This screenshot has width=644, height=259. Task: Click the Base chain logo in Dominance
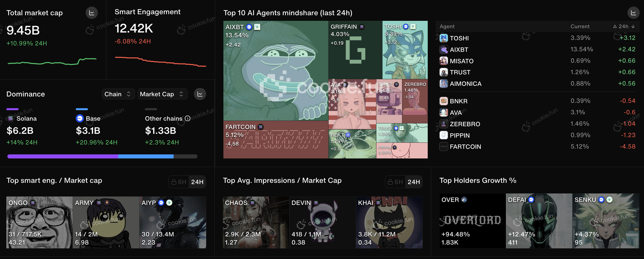coord(80,118)
